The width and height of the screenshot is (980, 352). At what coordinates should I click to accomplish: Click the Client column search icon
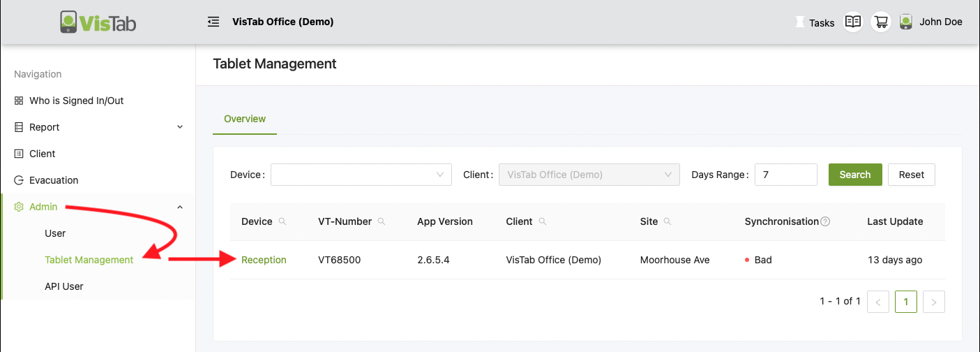(543, 221)
